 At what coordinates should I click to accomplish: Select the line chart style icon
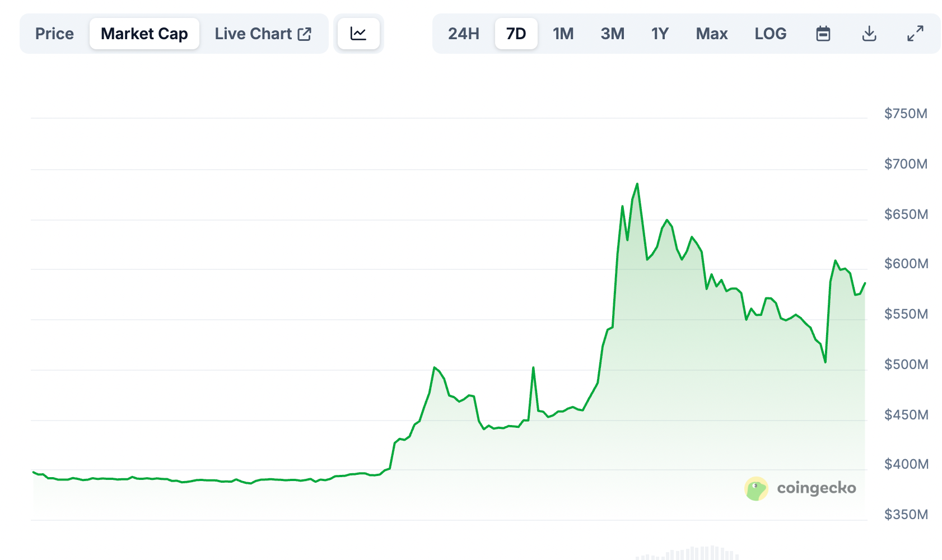pyautogui.click(x=358, y=33)
